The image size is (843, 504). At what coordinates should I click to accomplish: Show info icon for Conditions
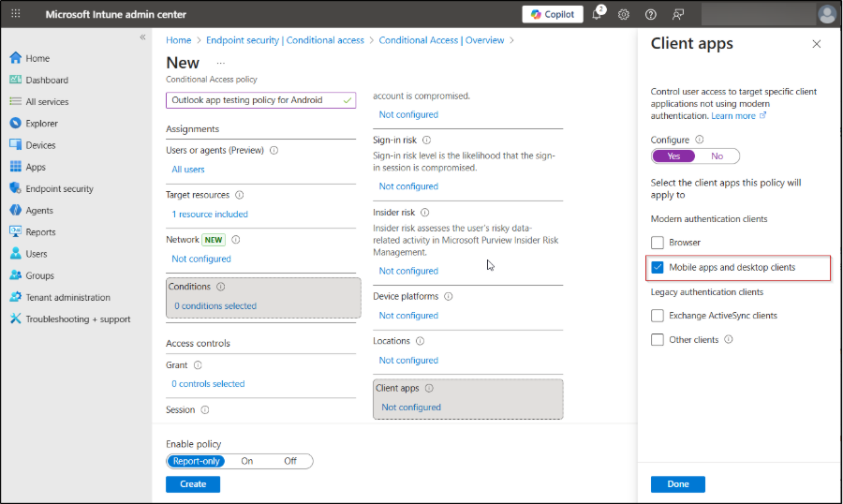pyautogui.click(x=220, y=287)
